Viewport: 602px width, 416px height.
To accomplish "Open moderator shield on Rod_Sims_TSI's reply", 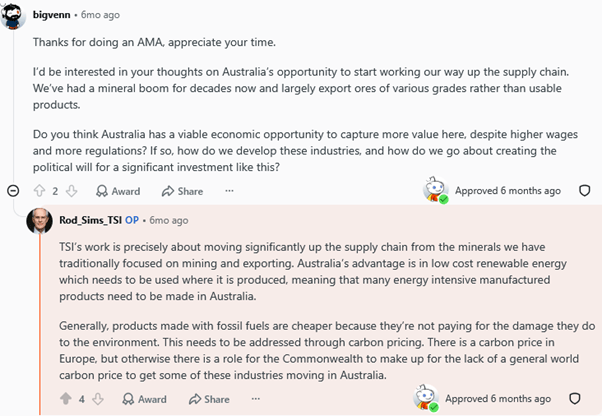I will 574,399.
